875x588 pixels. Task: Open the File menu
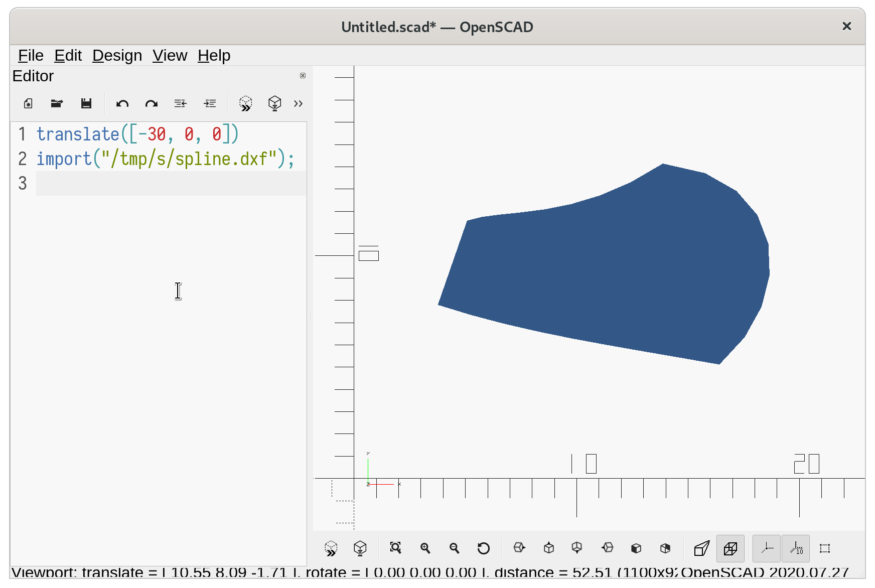click(x=31, y=56)
